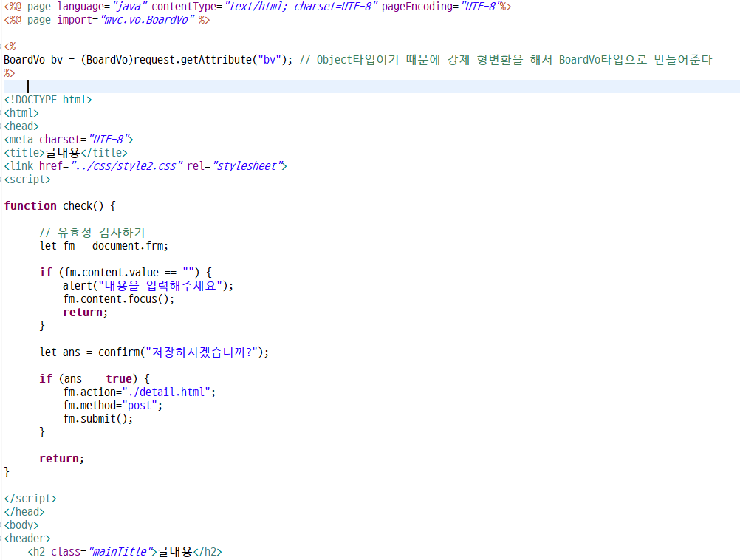Click the condition fm.content.value == ""
The image size is (740, 560).
coord(129,273)
